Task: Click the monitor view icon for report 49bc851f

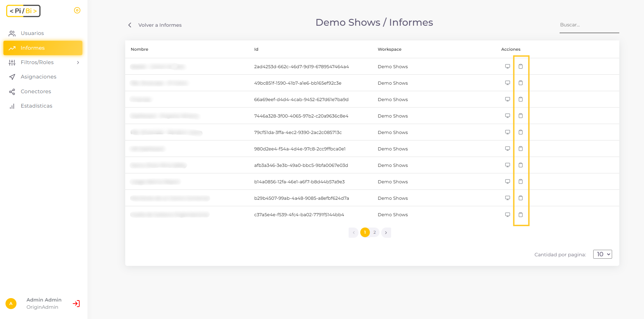Action: coord(507,83)
